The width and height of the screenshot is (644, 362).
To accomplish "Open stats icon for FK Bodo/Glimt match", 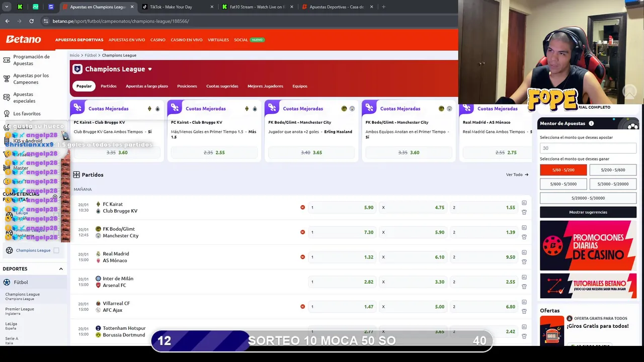I will (524, 228).
